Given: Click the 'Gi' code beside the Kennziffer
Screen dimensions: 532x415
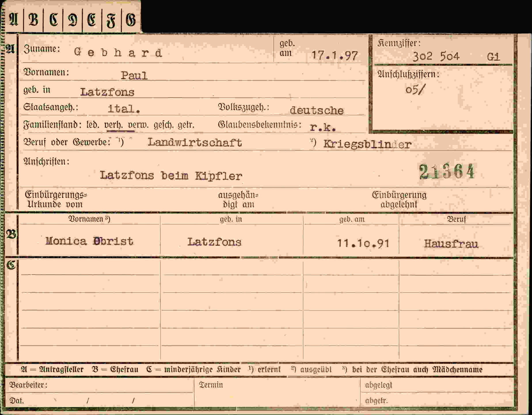Looking at the screenshot, I should pyautogui.click(x=494, y=57).
